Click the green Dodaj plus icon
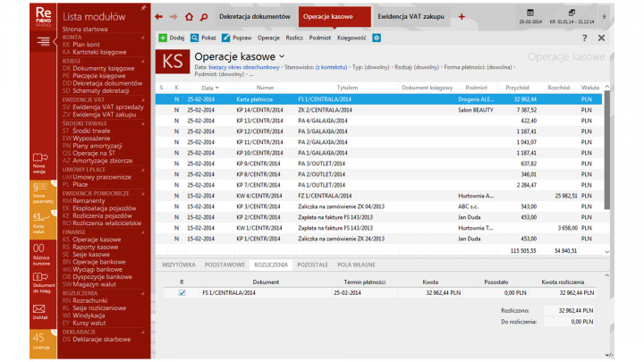Viewport: 644px width, 362px height. click(x=163, y=38)
